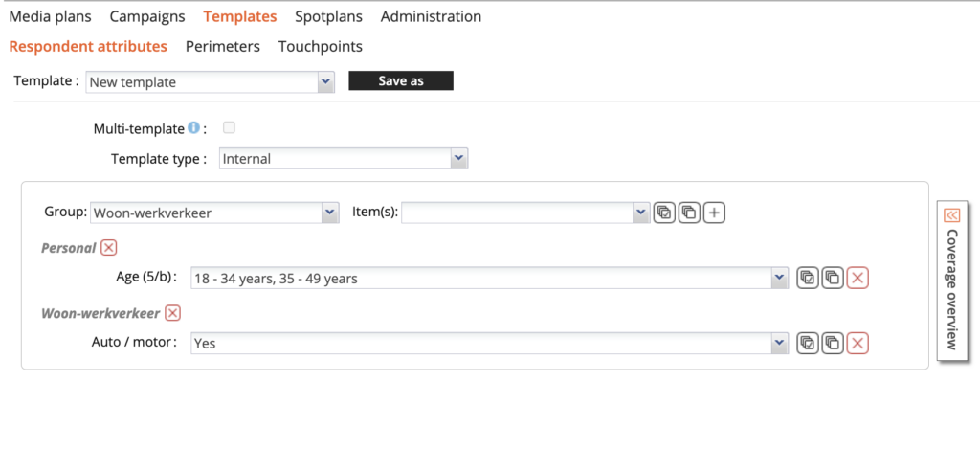Open the Template type dropdown

(458, 159)
